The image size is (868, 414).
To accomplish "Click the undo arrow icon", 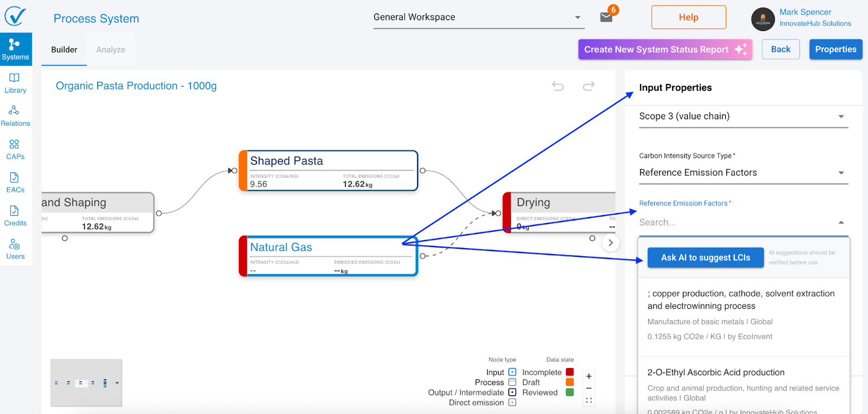I will point(558,86).
